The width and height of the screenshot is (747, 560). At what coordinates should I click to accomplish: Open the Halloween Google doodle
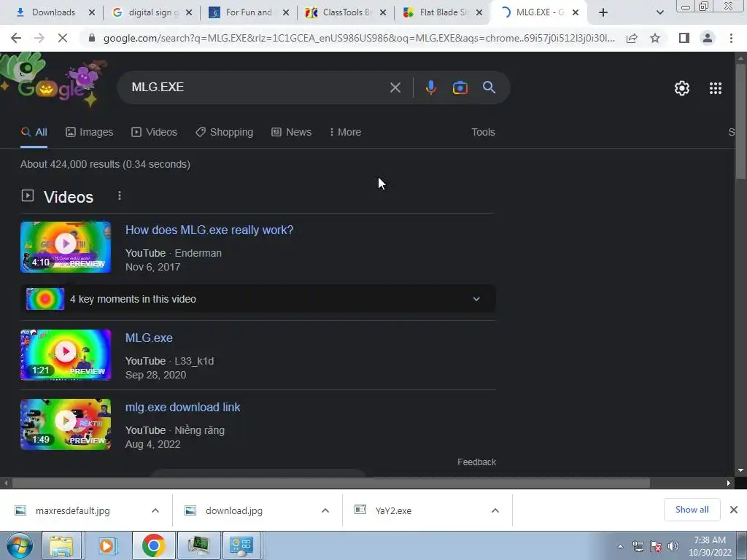53,80
